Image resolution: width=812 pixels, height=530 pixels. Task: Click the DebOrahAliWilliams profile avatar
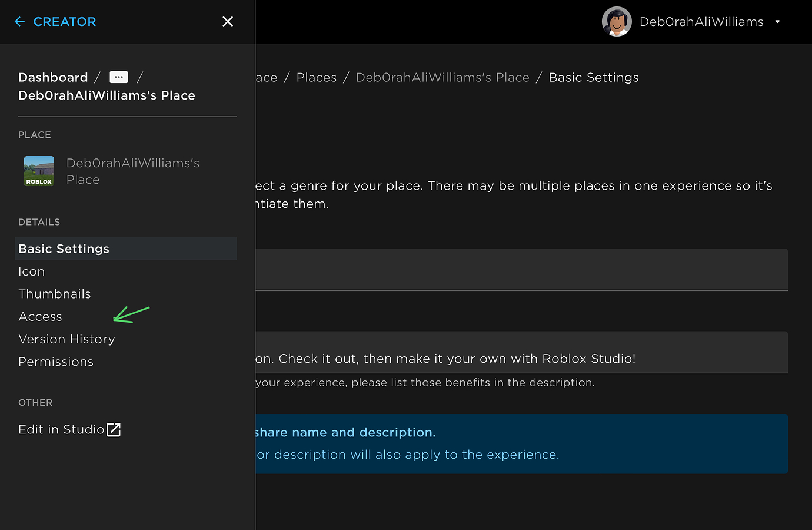click(617, 22)
